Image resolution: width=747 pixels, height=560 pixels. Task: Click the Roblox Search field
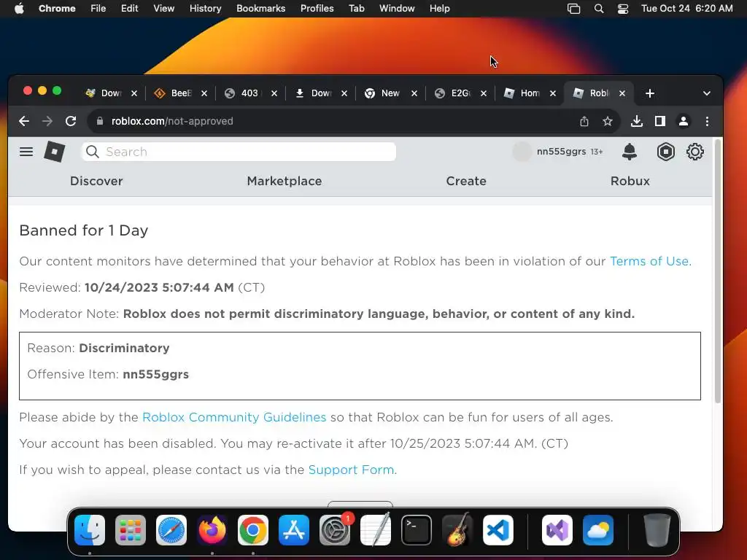coord(239,152)
